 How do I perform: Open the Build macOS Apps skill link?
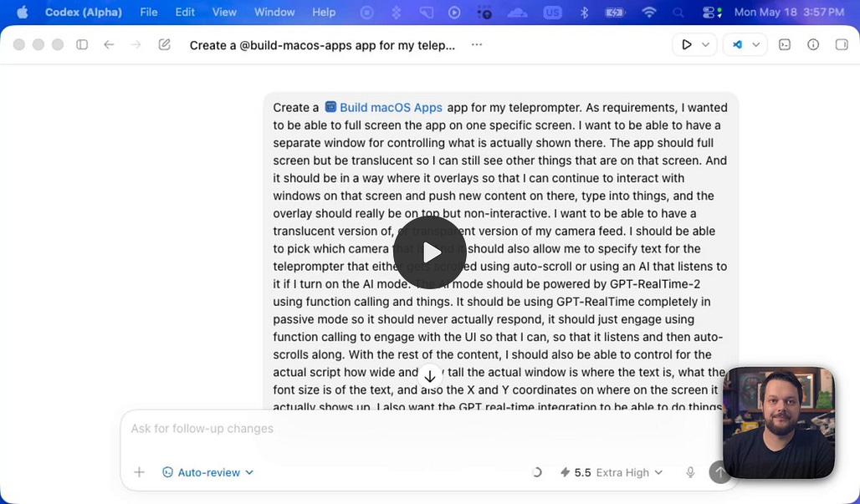pyautogui.click(x=384, y=107)
